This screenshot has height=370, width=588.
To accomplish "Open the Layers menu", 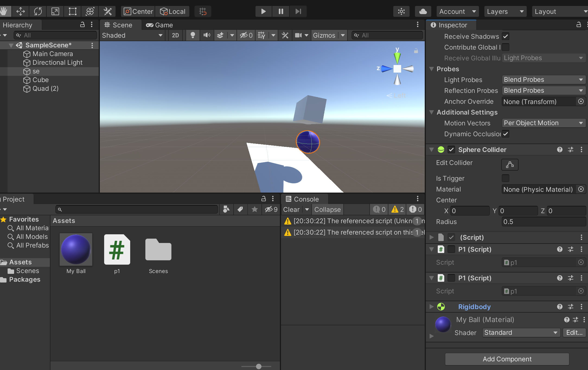I will point(505,11).
